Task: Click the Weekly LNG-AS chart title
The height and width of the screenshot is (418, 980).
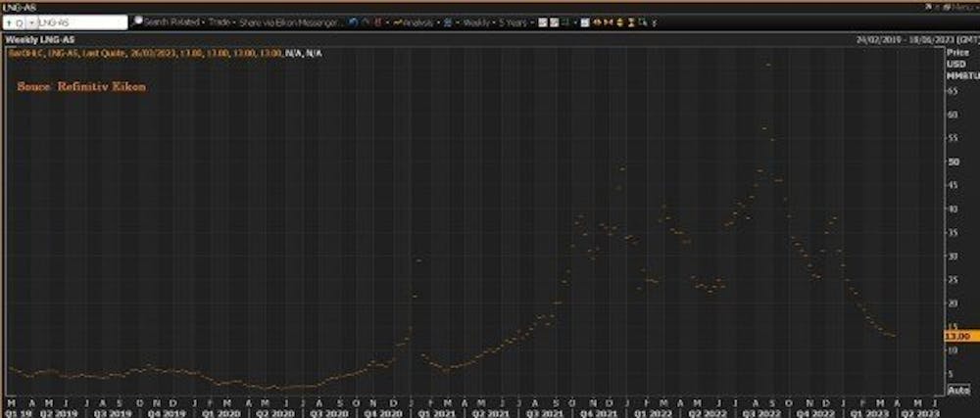Action: tap(40, 40)
